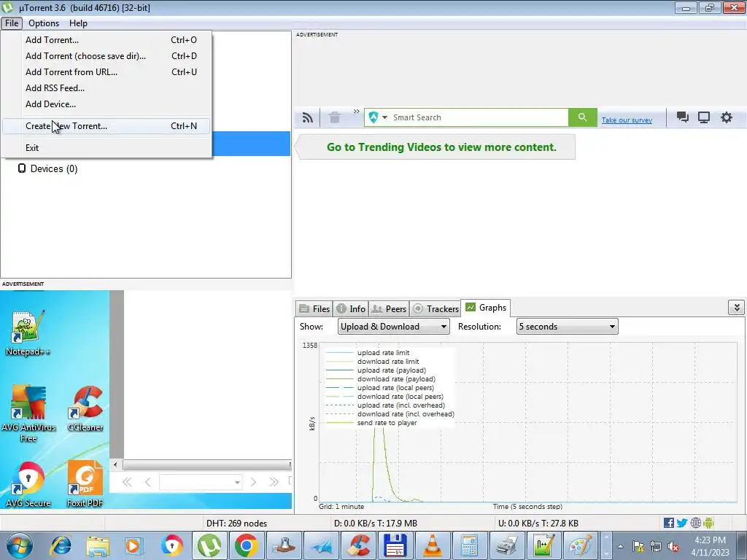Click the Smart Search input field
Image resolution: width=747 pixels, height=560 pixels.
(x=479, y=117)
